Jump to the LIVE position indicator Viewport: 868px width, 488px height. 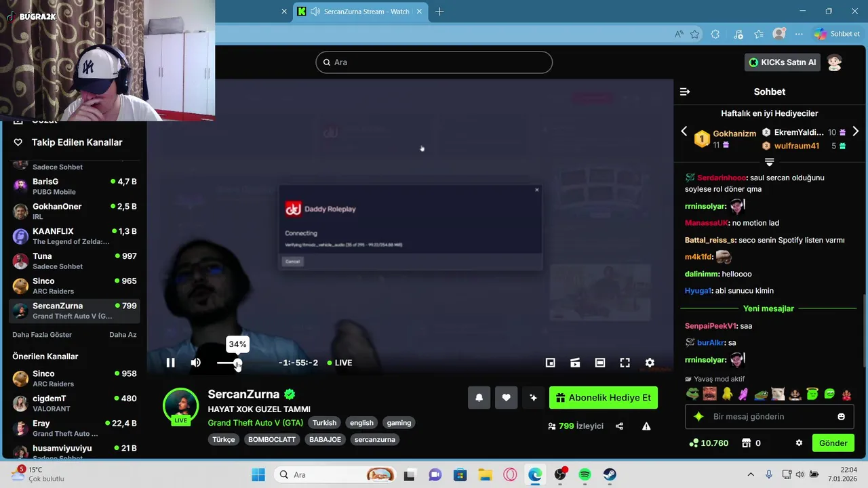tap(340, 363)
